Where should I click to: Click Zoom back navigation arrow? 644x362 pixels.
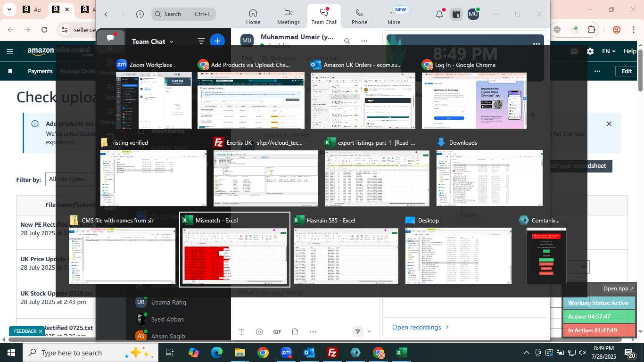coord(106,14)
